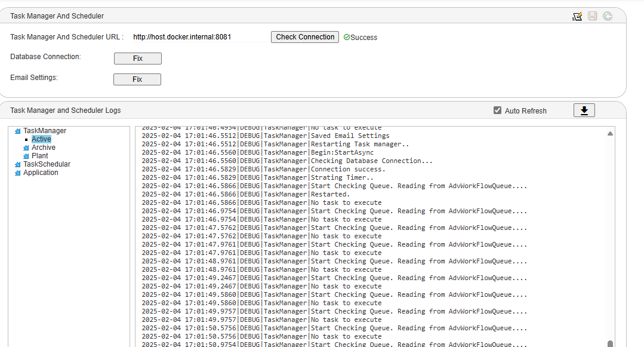Open the Archive logs tree item
This screenshot has width=644, height=347.
point(44,148)
